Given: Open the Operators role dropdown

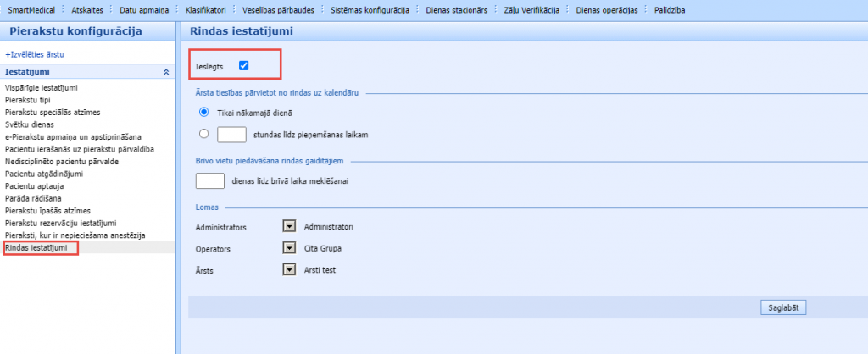Looking at the screenshot, I should (289, 249).
